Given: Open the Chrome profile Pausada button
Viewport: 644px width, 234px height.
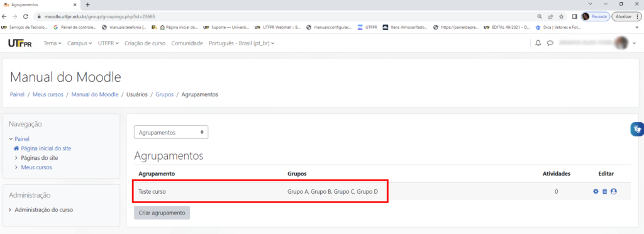Looking at the screenshot, I should (596, 17).
